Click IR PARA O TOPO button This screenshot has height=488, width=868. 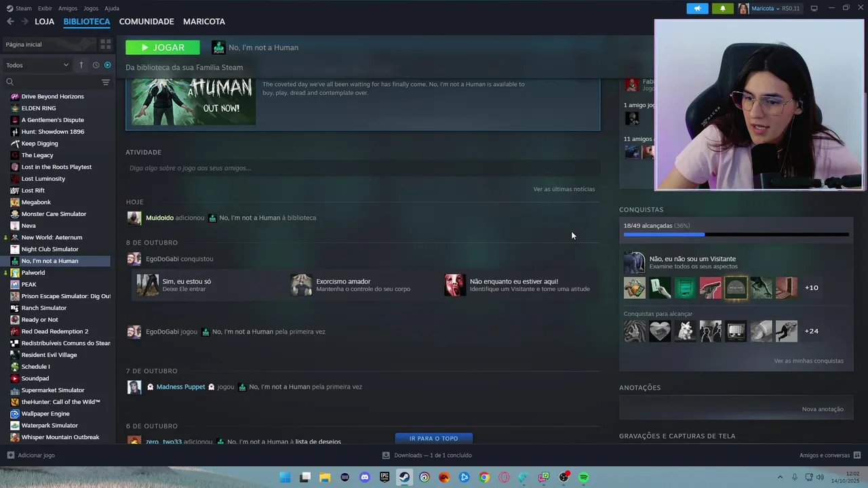click(434, 439)
